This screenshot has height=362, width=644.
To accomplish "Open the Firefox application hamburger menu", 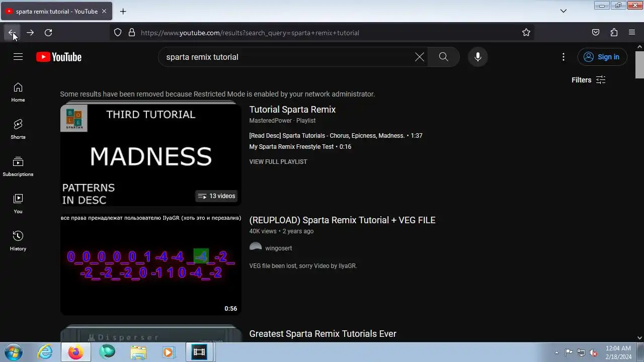I will pyautogui.click(x=632, y=33).
